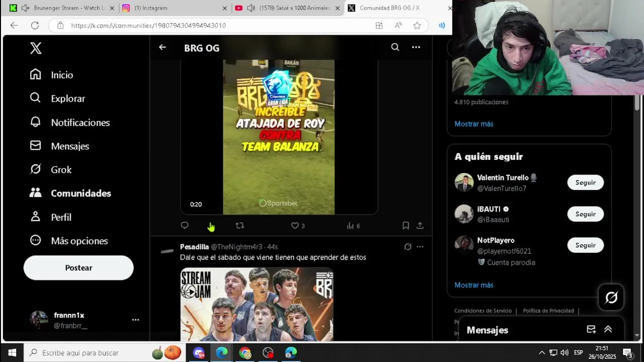The width and height of the screenshot is (644, 362).
Task: Expand the Mensajes drawer
Action: tap(608, 329)
